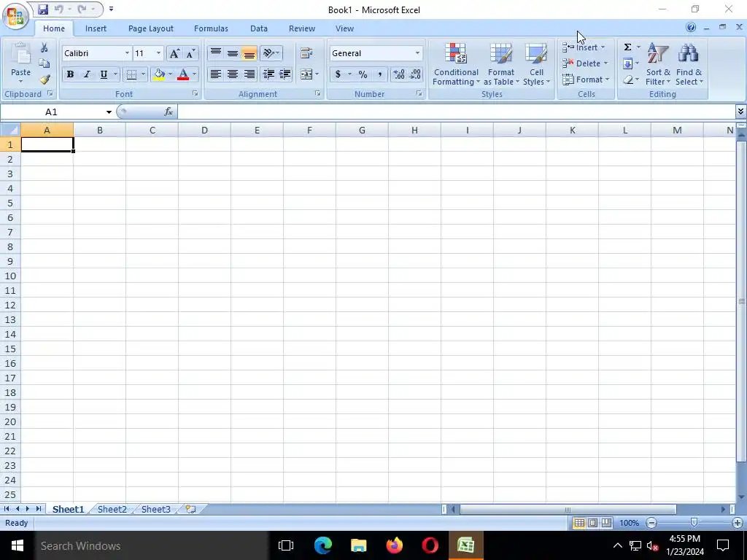
Task: Switch to Page Layout view in status bar
Action: click(592, 523)
